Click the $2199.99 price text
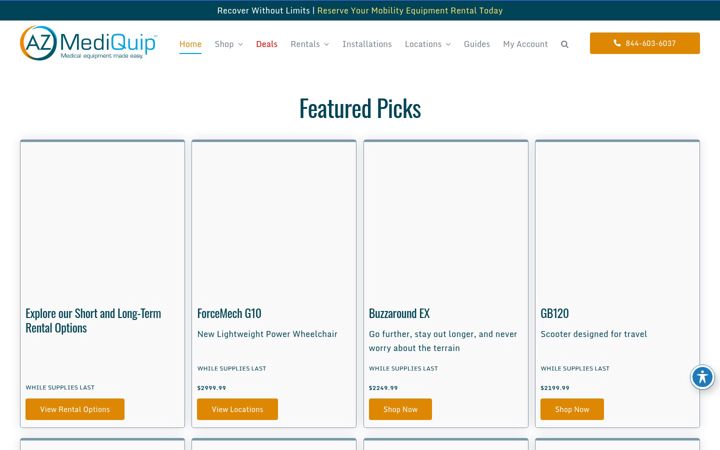The width and height of the screenshot is (720, 450). (555, 388)
